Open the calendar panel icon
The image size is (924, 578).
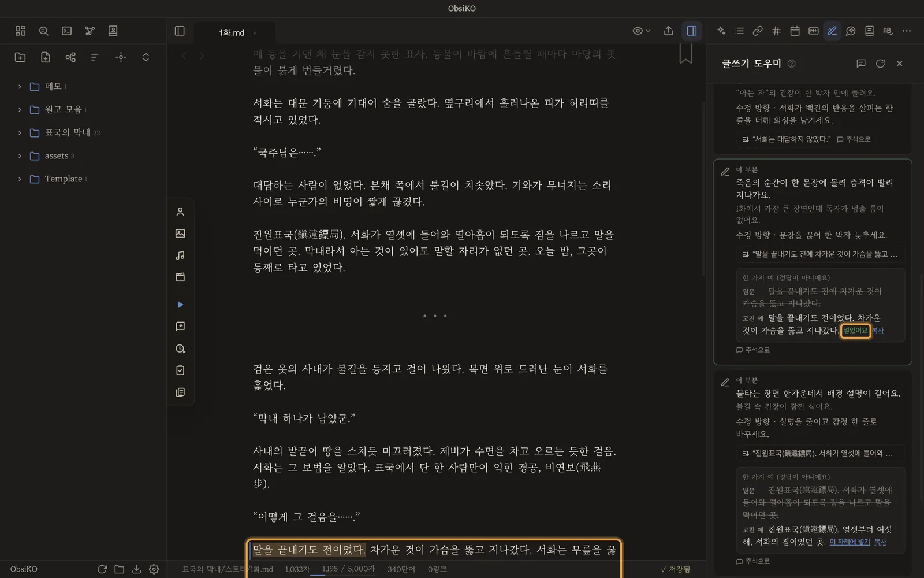tap(795, 31)
